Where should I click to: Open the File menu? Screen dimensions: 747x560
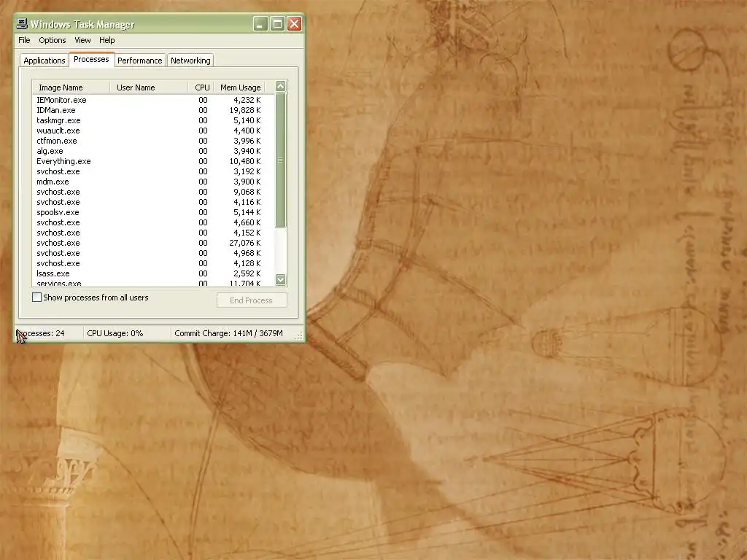point(24,41)
